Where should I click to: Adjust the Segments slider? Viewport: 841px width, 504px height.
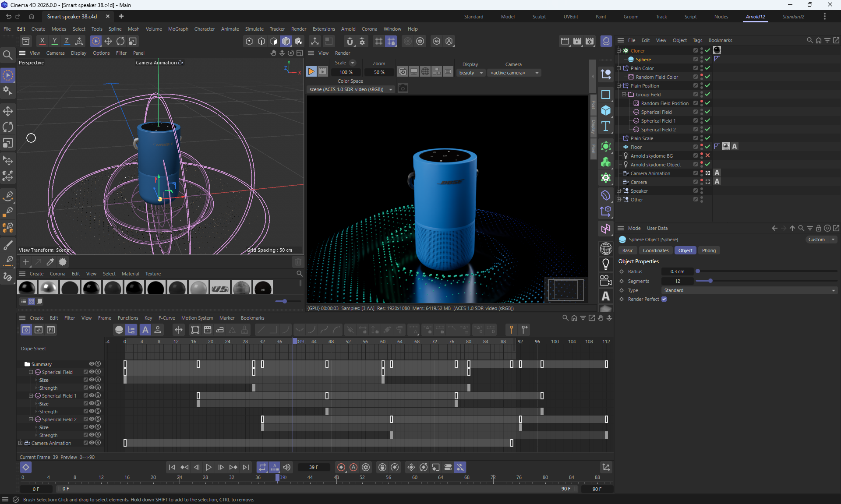click(x=710, y=281)
